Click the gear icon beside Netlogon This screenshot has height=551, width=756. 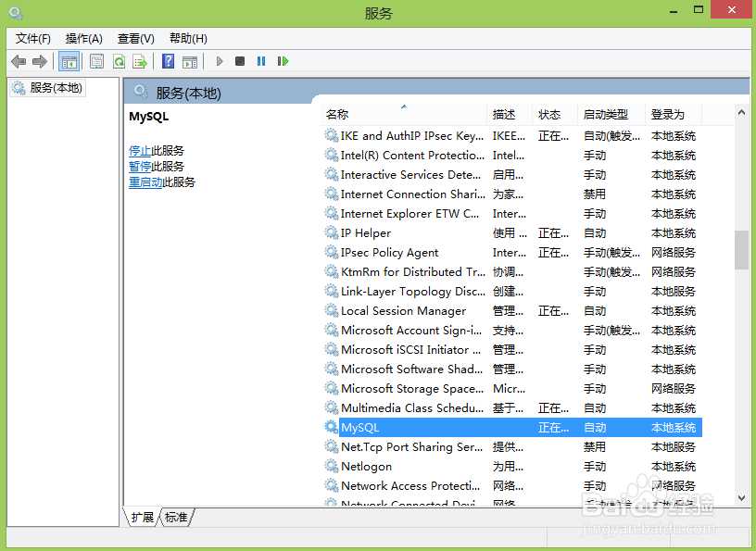(x=332, y=466)
